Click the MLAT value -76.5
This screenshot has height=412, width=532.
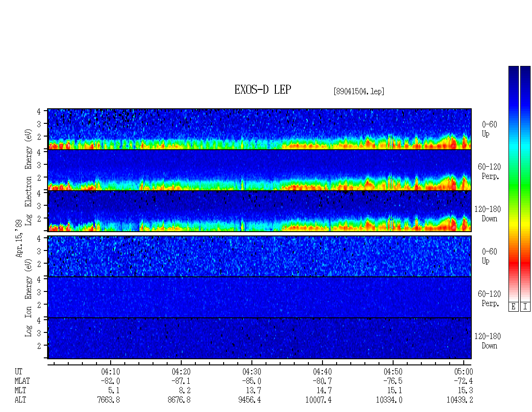point(393,381)
